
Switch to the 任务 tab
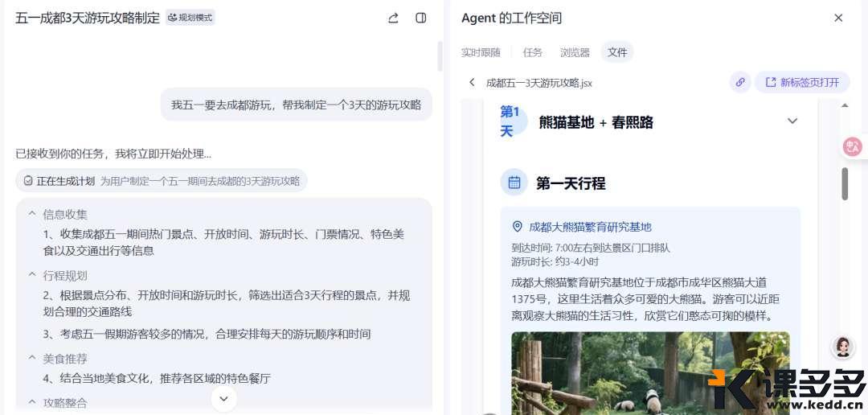(x=533, y=52)
